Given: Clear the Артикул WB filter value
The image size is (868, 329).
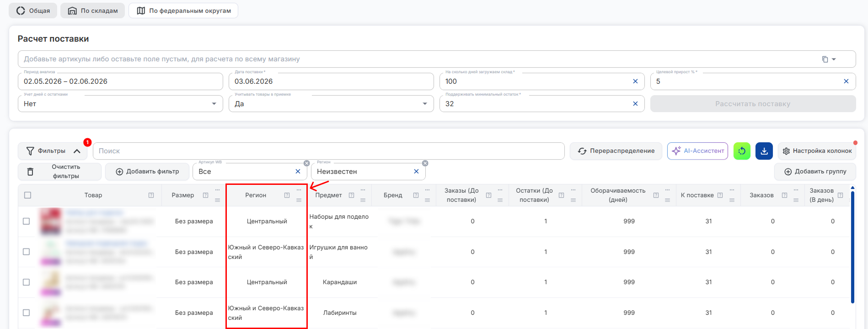Looking at the screenshot, I should [298, 172].
